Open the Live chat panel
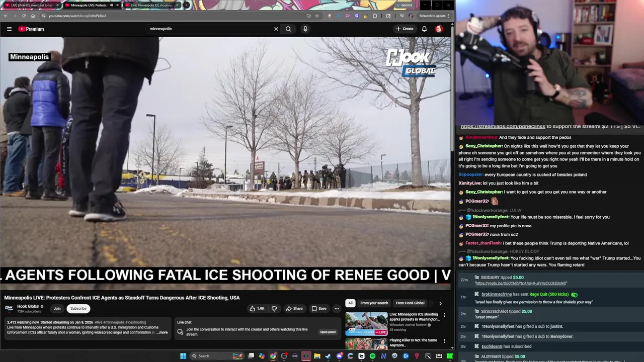Screen dimensions: 644x362 click(328, 332)
